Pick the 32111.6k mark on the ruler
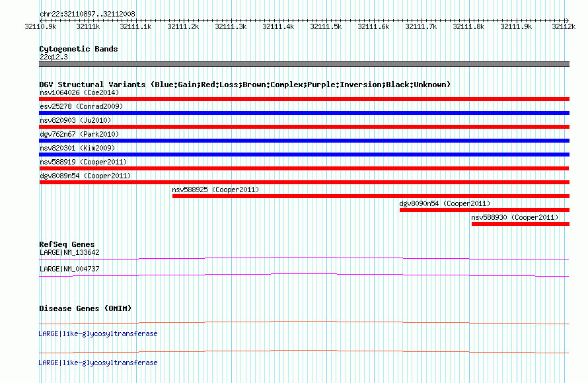This screenshot has height=383, width=588. (373, 26)
